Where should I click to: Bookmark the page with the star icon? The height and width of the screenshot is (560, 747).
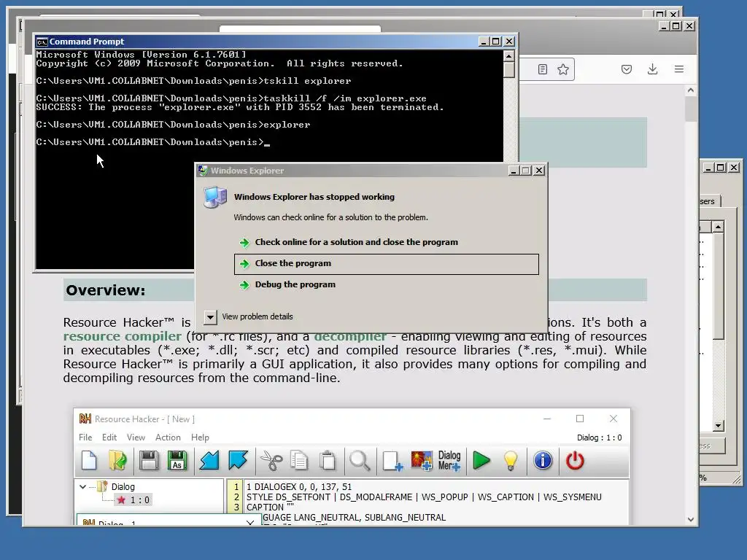(x=563, y=69)
